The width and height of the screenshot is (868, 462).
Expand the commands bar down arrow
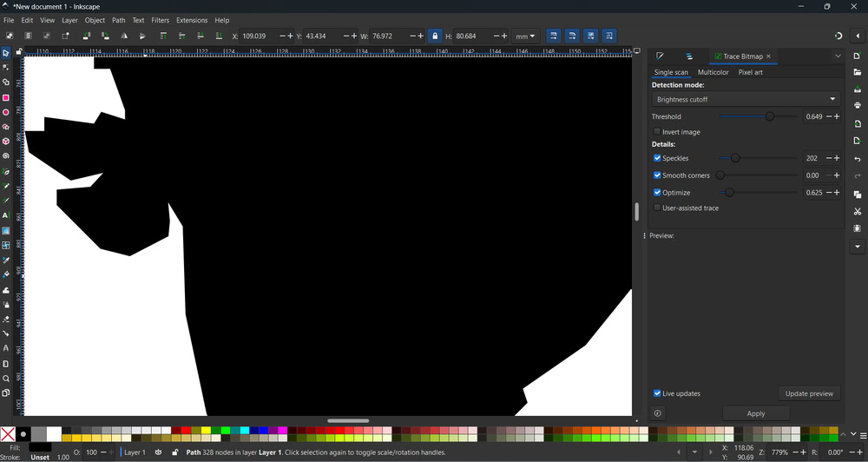(858, 246)
